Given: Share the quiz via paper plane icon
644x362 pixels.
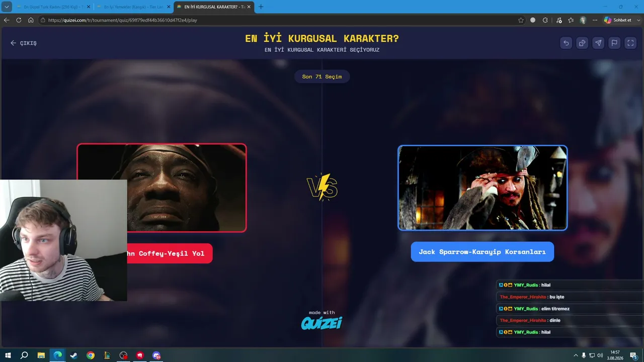Looking at the screenshot, I should (x=598, y=43).
